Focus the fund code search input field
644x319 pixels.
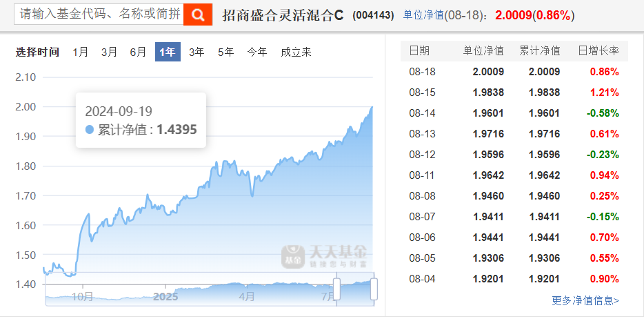click(99, 14)
